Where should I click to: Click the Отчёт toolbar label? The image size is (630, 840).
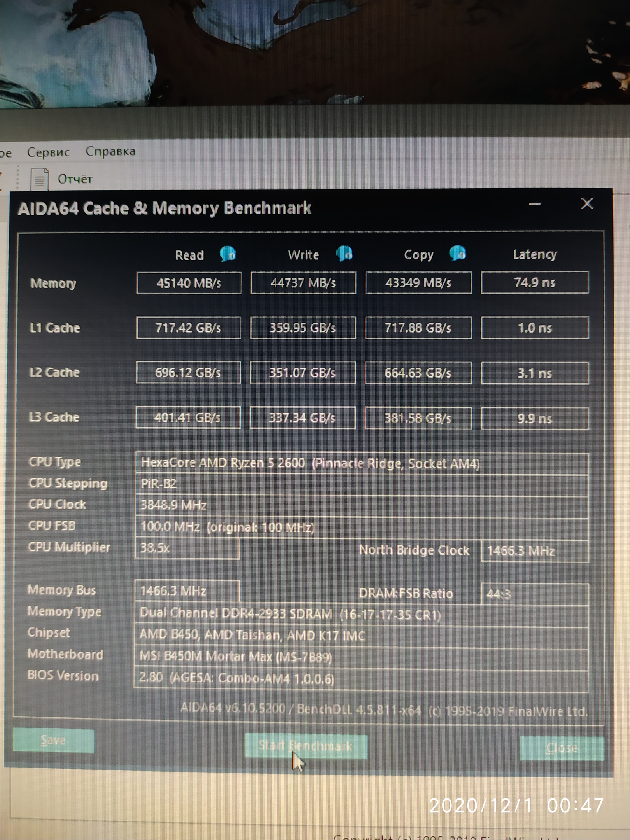pyautogui.click(x=75, y=179)
